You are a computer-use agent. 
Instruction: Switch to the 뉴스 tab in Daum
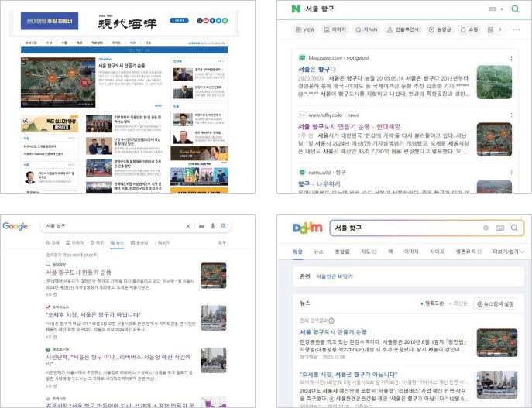[318, 252]
